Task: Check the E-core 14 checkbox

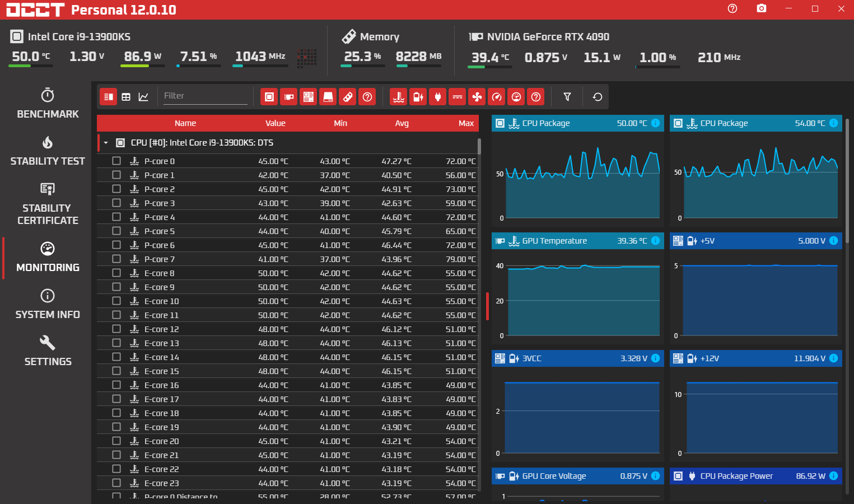Action: (116, 357)
